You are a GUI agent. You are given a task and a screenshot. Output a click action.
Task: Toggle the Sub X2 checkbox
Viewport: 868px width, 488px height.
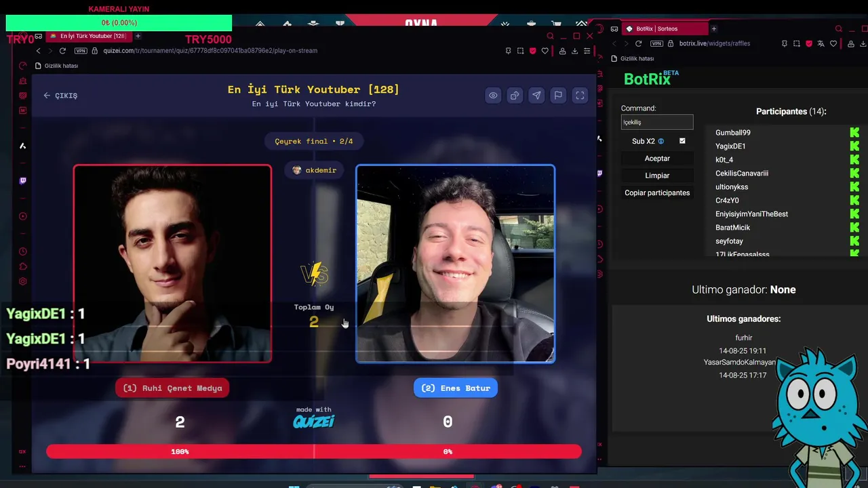(x=682, y=141)
